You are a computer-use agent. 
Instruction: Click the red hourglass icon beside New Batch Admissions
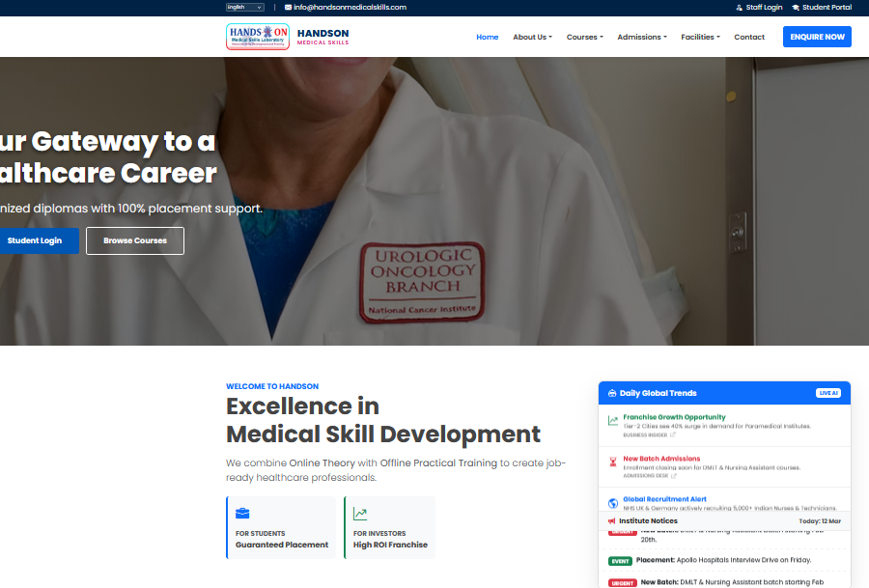pos(613,462)
